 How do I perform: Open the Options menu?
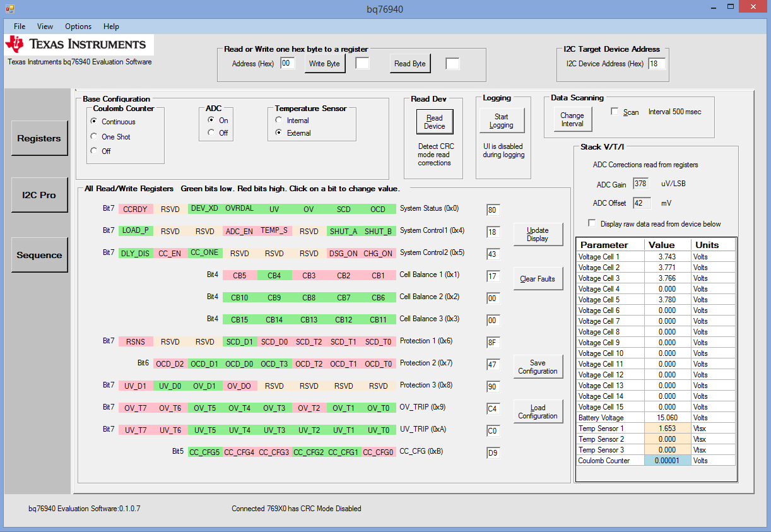78,27
